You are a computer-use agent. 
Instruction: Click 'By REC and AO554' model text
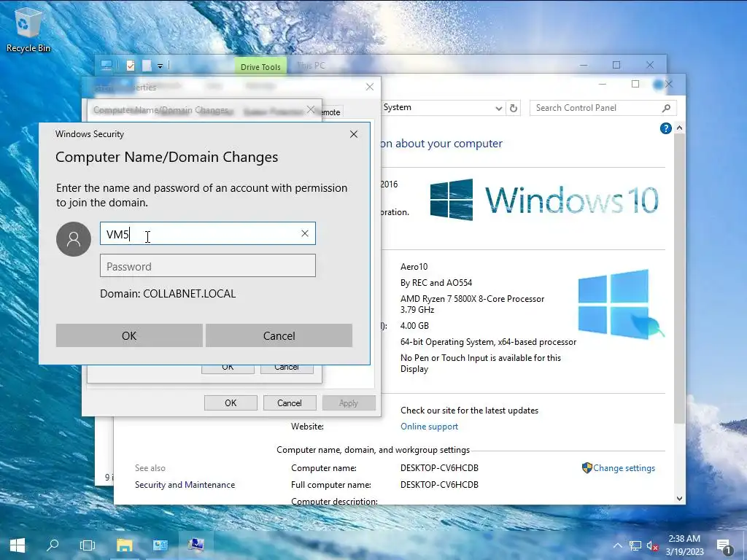pos(436,283)
